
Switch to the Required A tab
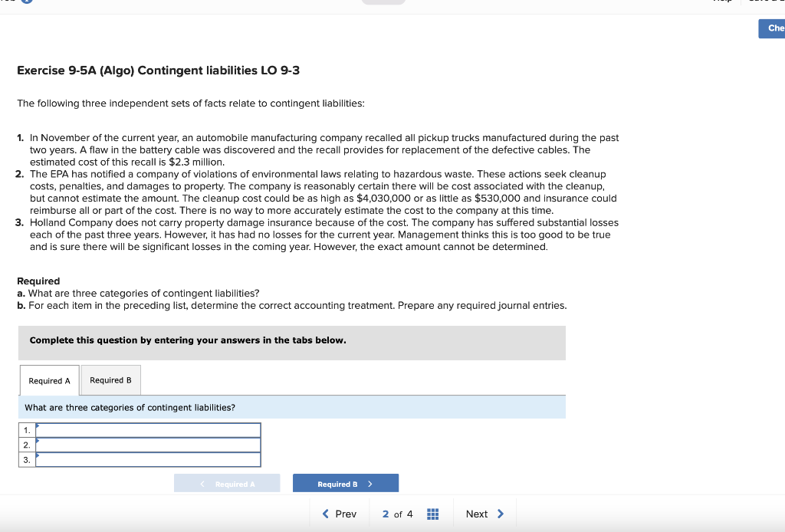coord(48,380)
